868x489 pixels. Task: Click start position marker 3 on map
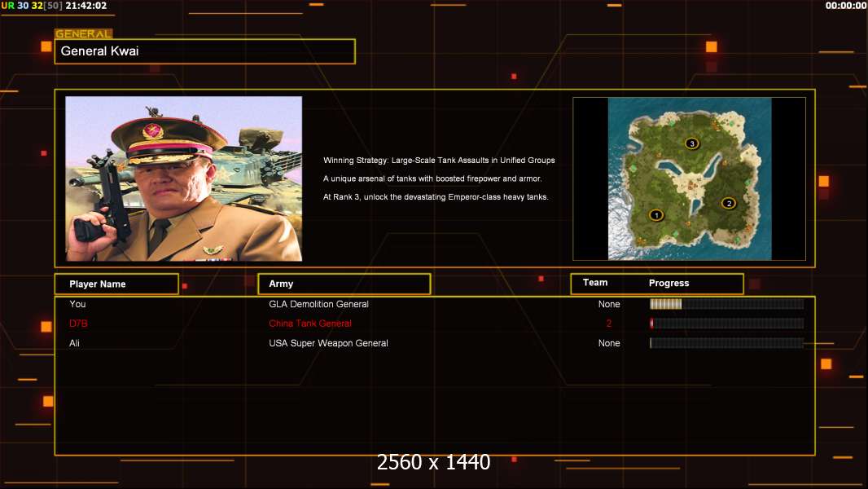(692, 143)
